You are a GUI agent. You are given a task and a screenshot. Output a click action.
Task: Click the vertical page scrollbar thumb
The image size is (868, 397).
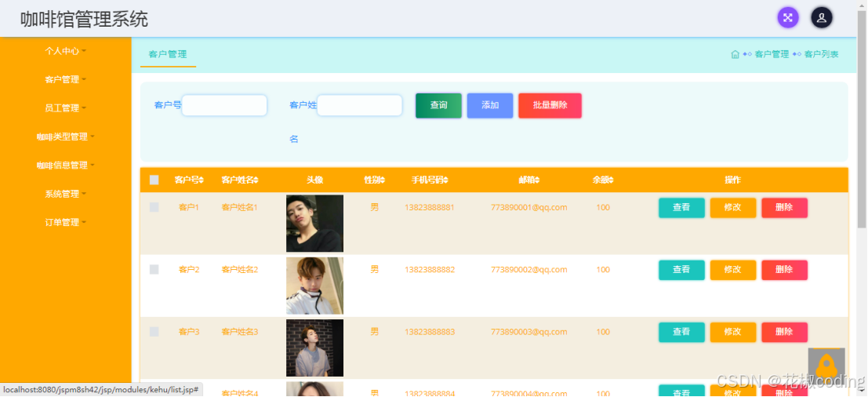click(x=862, y=119)
